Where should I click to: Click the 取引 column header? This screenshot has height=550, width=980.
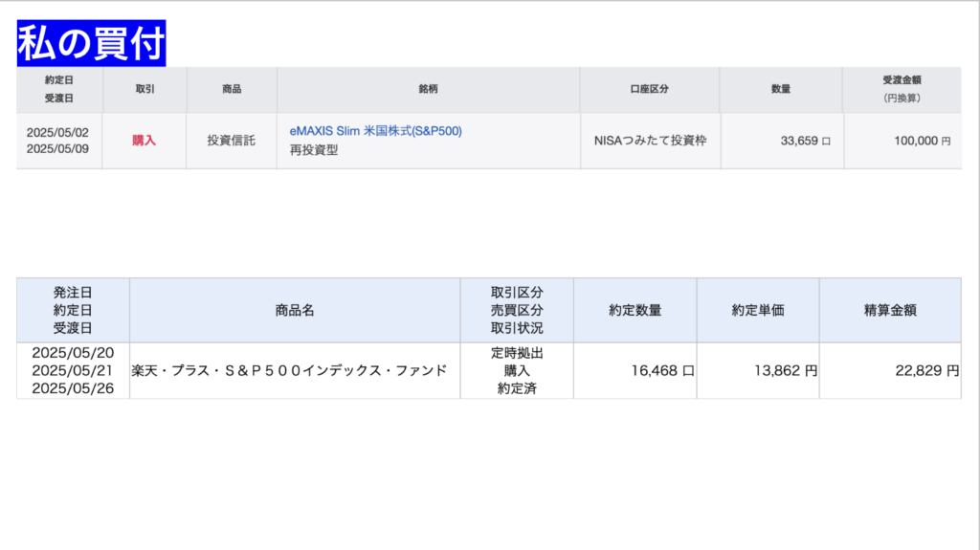coord(145,89)
